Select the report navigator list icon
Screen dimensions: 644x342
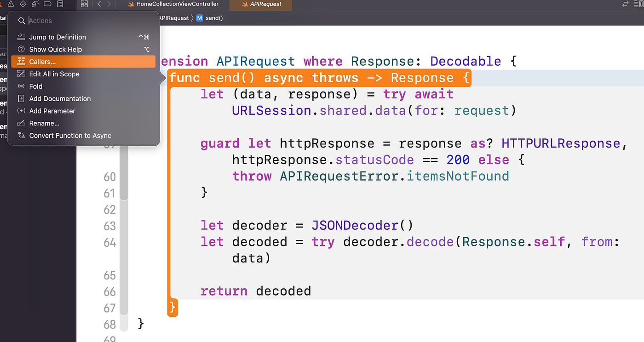click(60, 4)
